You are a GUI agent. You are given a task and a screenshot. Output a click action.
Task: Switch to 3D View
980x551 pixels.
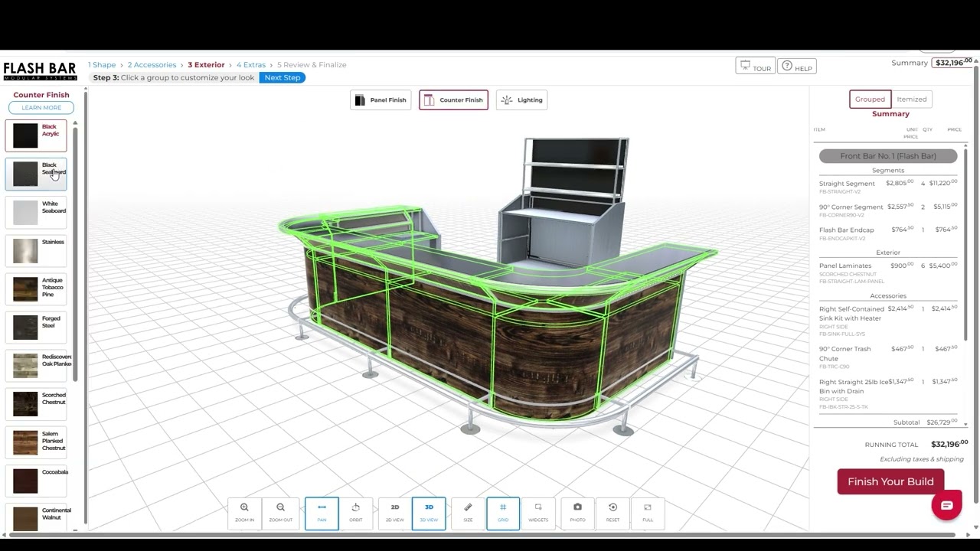point(429,513)
